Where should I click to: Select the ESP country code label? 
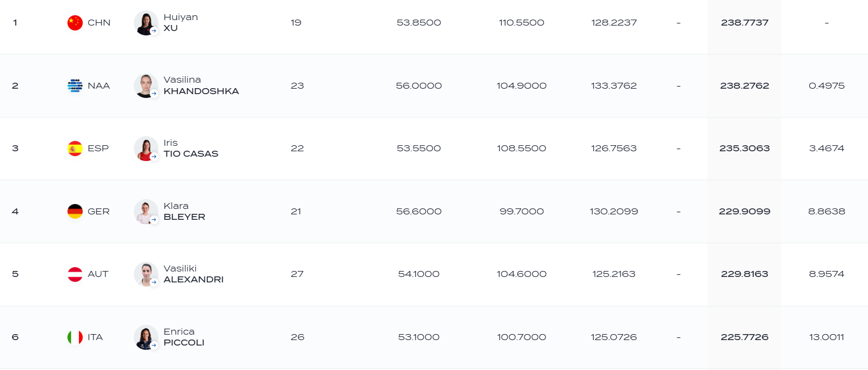tap(98, 149)
